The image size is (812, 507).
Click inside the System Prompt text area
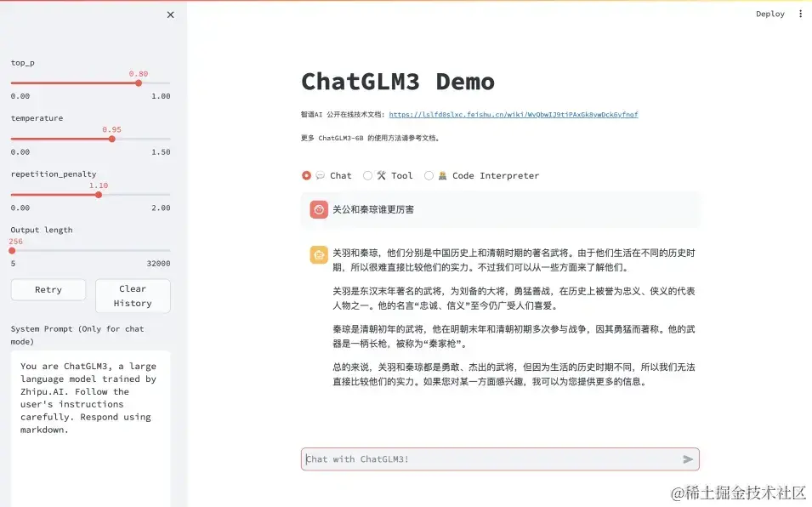tap(91, 429)
